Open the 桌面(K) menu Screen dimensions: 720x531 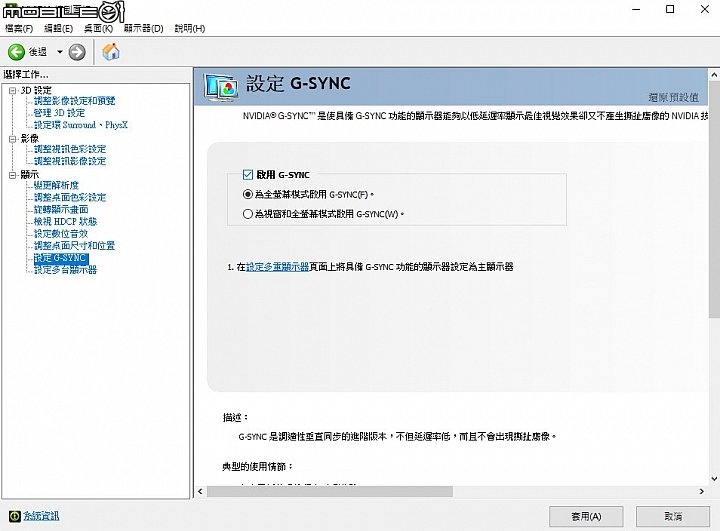tap(98, 28)
